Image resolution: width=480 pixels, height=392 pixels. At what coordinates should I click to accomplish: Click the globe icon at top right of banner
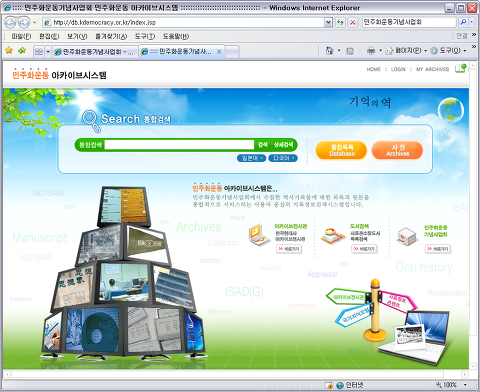[x=451, y=110]
